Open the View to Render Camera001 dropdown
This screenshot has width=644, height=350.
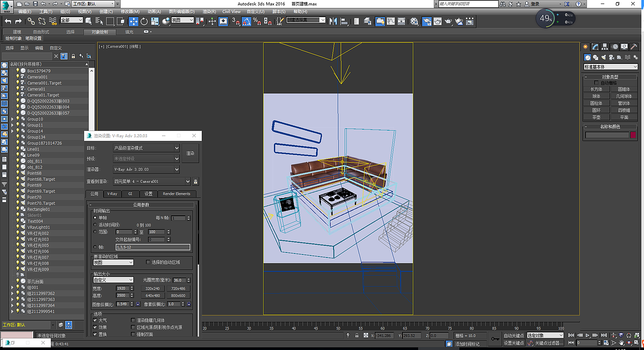click(x=152, y=182)
